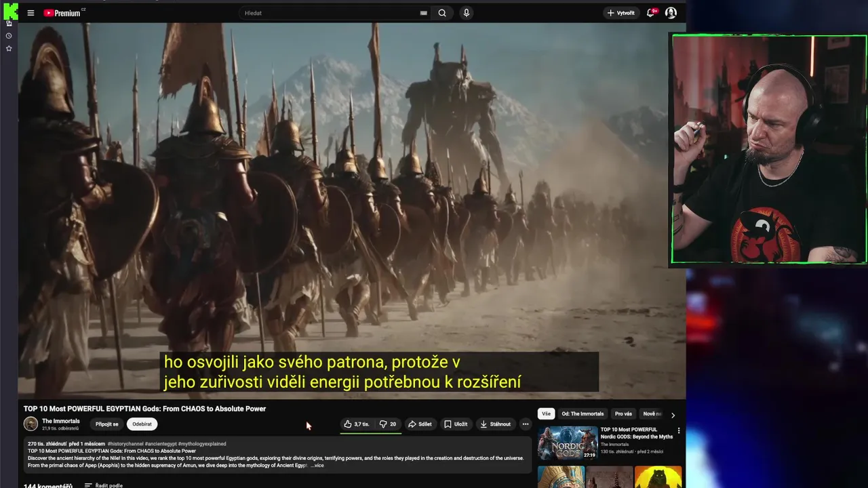Select the Od: The Immortals chip
This screenshot has height=488, width=868.
(x=583, y=413)
